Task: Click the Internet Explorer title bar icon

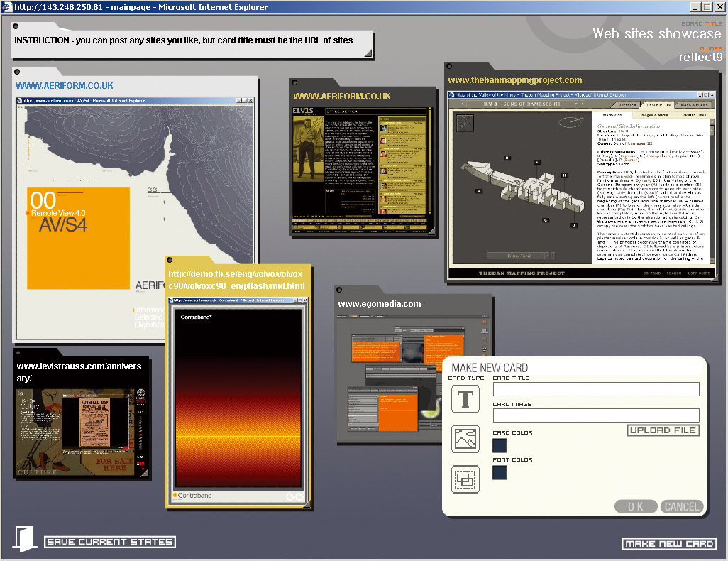Action: point(6,6)
